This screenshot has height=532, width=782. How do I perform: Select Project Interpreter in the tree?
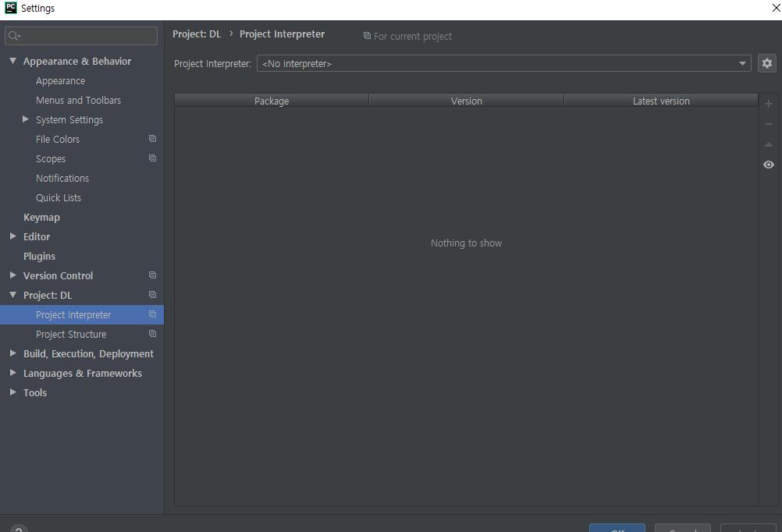pos(73,314)
